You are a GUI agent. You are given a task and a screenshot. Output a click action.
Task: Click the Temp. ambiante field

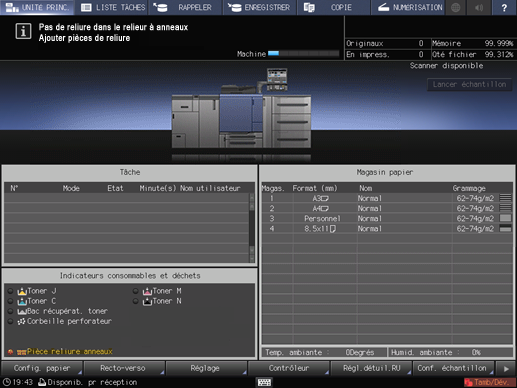point(324,352)
